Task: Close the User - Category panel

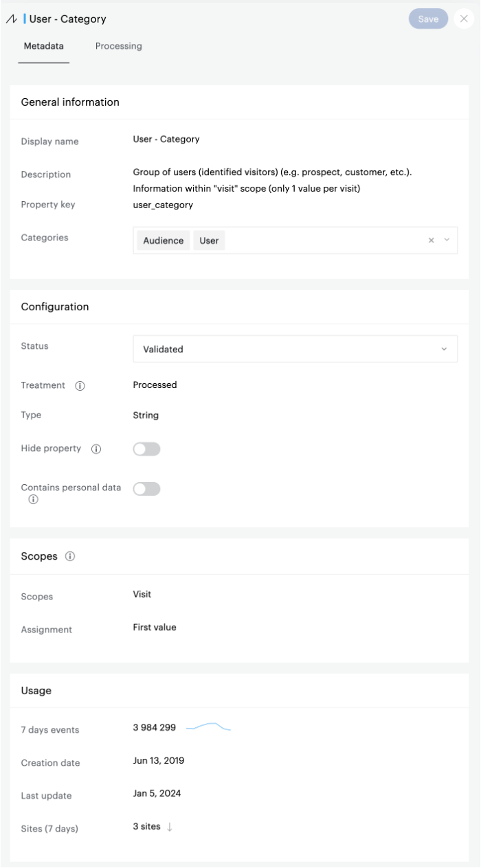Action: click(464, 19)
